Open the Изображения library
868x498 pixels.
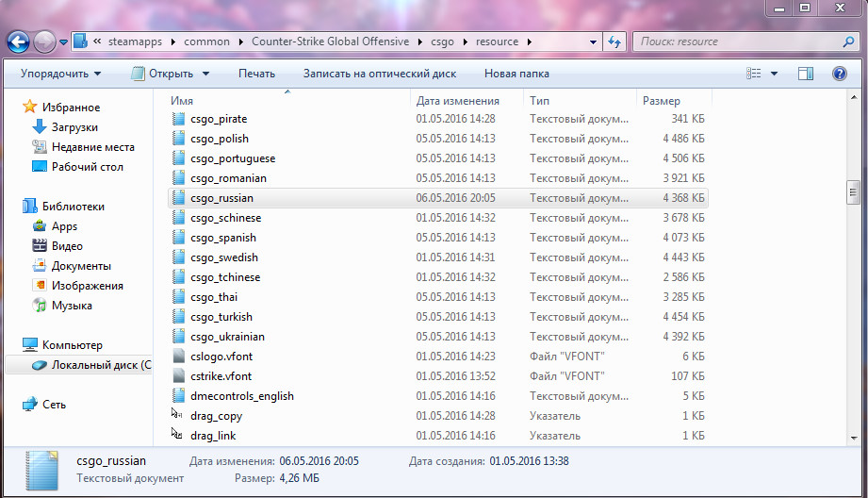tap(87, 286)
